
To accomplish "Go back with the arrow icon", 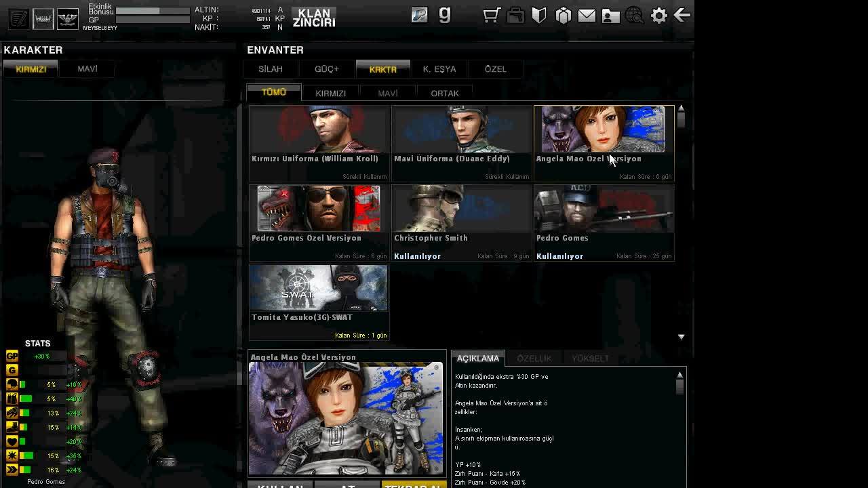I will tap(682, 15).
